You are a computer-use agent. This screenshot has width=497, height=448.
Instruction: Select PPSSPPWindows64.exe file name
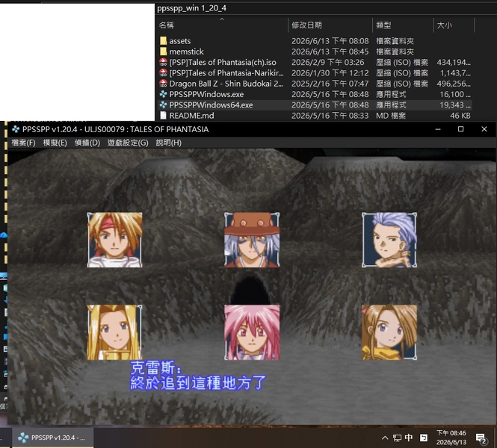(x=211, y=105)
